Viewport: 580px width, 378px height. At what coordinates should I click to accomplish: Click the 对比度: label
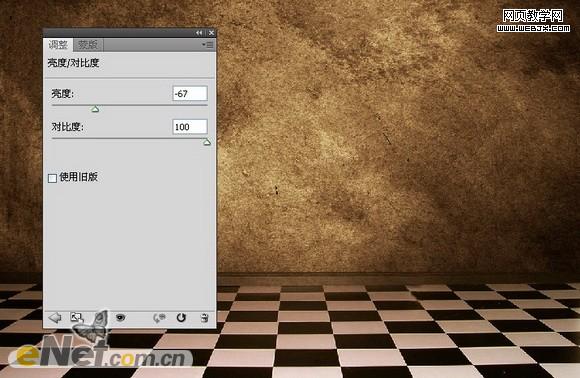pos(68,127)
